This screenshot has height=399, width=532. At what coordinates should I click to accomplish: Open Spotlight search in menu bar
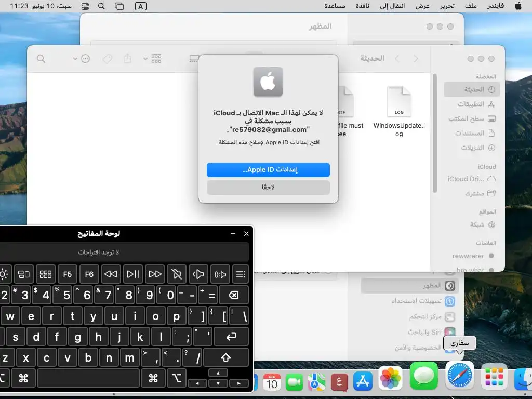[101, 6]
